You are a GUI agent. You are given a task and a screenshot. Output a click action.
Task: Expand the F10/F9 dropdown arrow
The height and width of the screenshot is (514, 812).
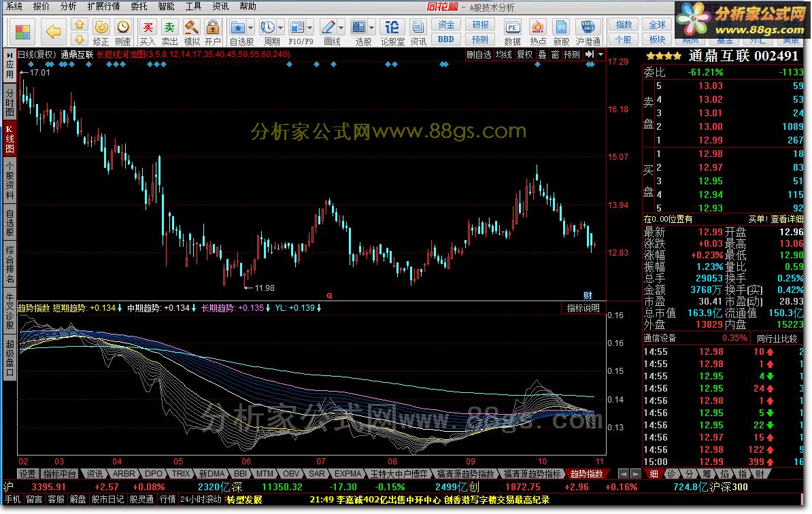310,27
